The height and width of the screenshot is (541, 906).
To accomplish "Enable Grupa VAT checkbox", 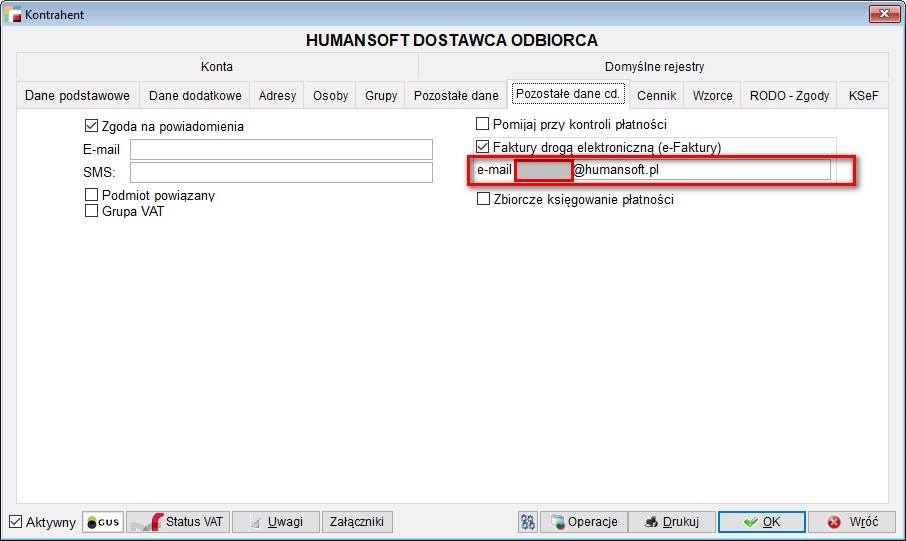I will [91, 211].
